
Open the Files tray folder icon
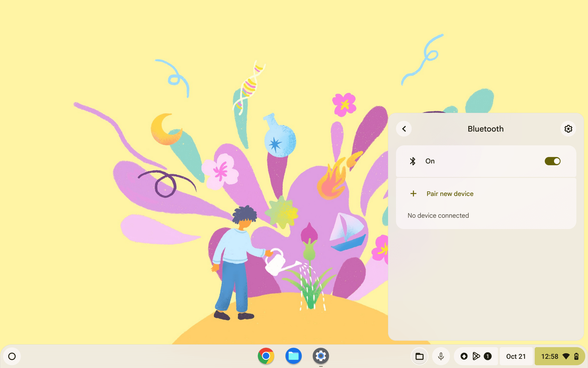pos(419,356)
